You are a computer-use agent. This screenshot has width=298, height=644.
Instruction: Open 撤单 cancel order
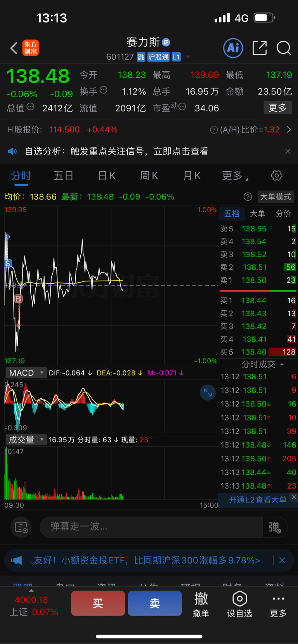coord(201,604)
